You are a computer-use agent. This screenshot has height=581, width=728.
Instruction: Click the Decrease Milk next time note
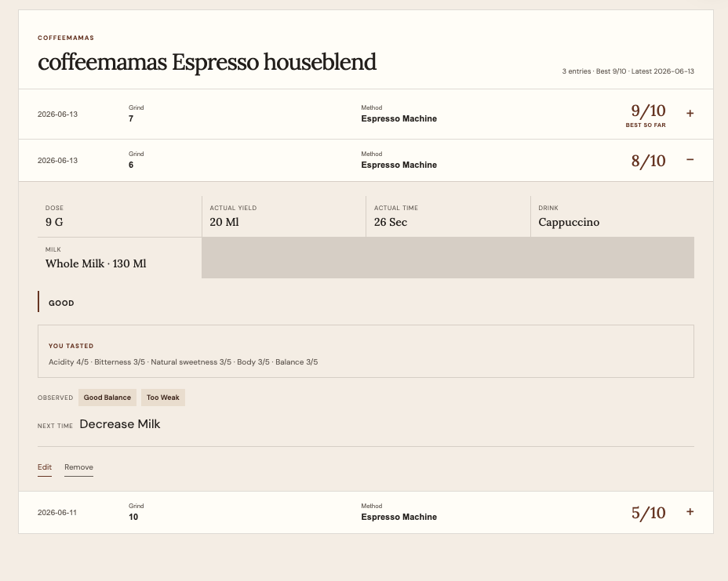(x=120, y=424)
